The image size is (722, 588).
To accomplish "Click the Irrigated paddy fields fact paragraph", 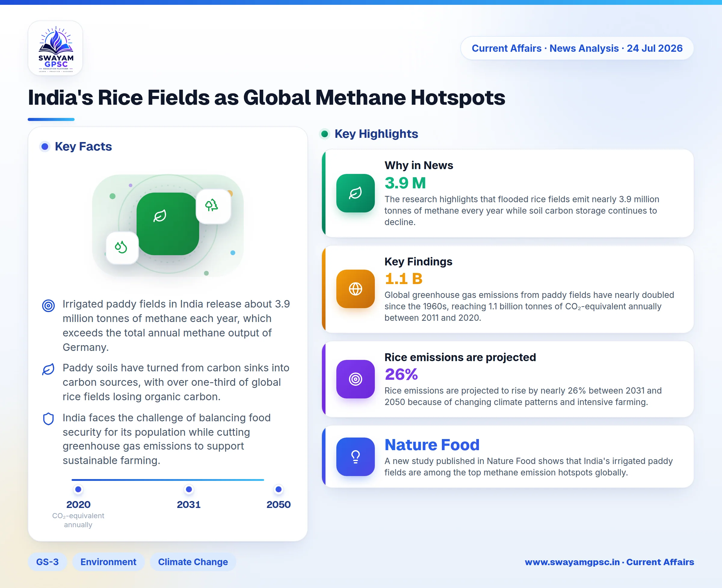I will [176, 326].
